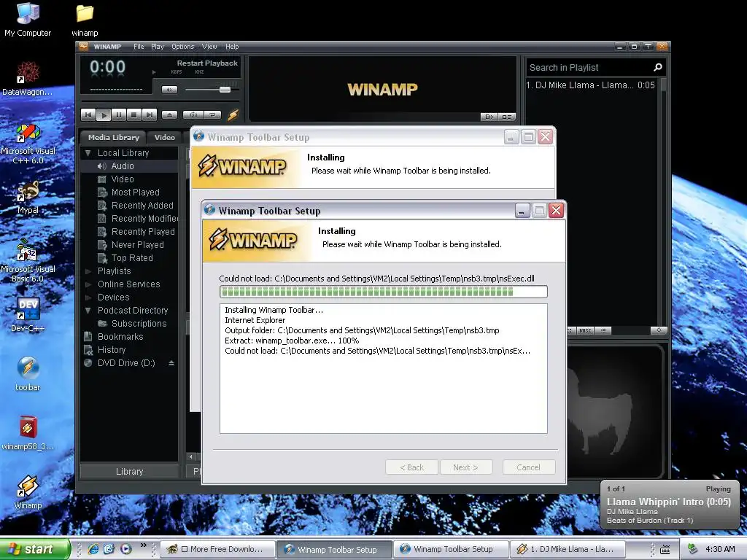Open the Play menu in Winamp
The width and height of the screenshot is (747, 560).
tap(158, 47)
